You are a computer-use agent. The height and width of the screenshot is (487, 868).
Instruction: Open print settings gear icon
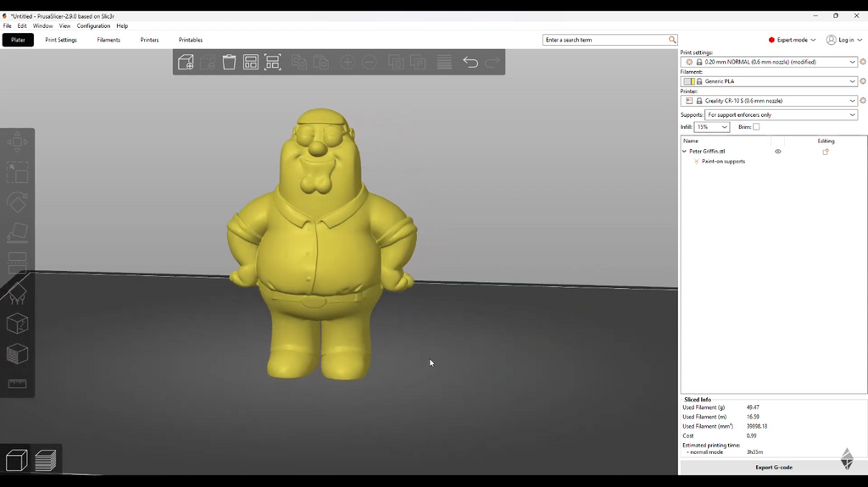pyautogui.click(x=862, y=62)
